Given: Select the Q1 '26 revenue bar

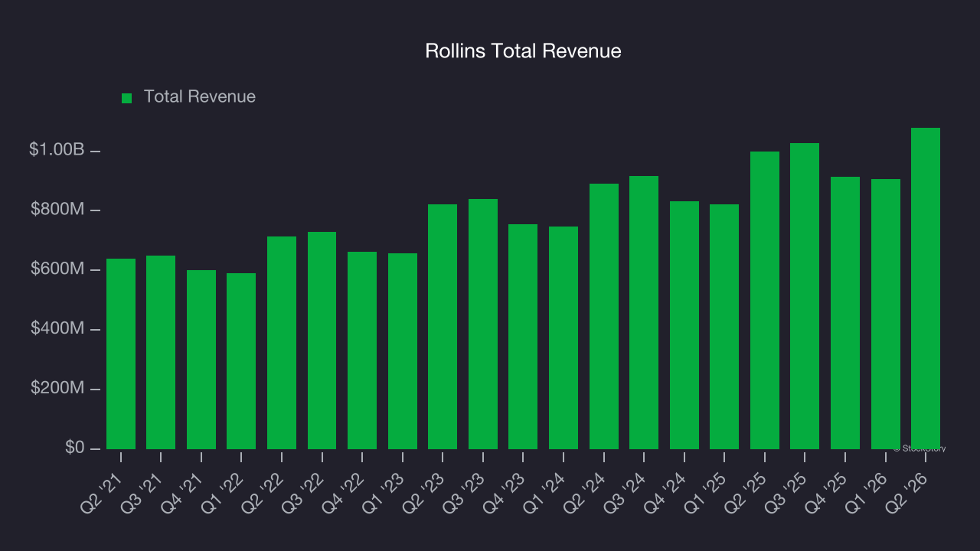Looking at the screenshot, I should [x=886, y=314].
